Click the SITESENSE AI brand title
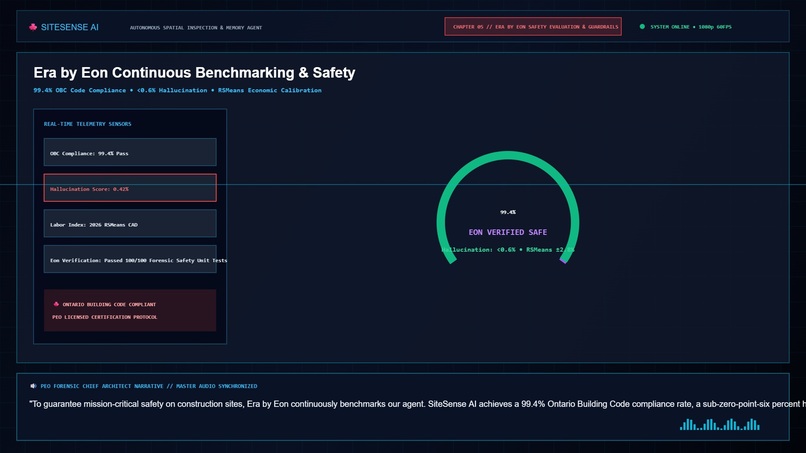This screenshot has width=806, height=453. (69, 27)
